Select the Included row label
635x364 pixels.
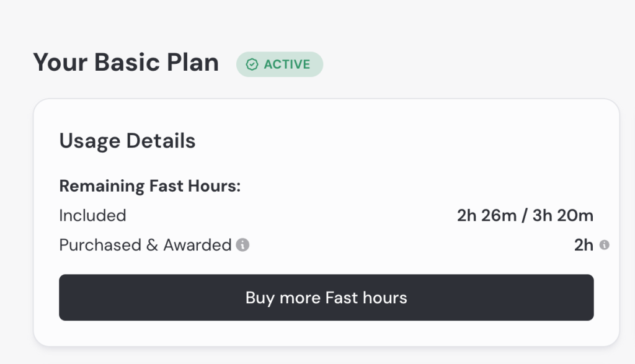coord(92,216)
